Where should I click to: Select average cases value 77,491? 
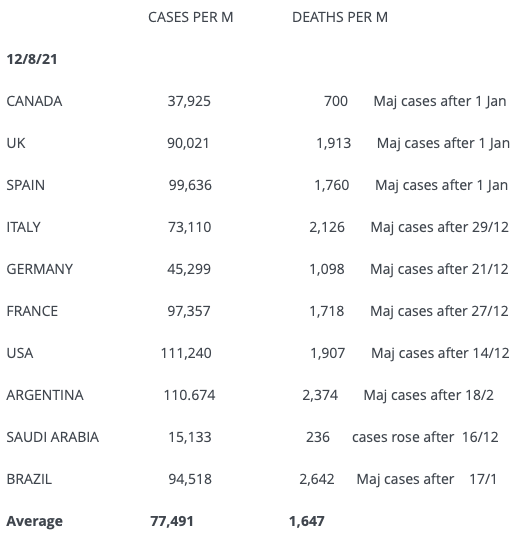pos(172,521)
